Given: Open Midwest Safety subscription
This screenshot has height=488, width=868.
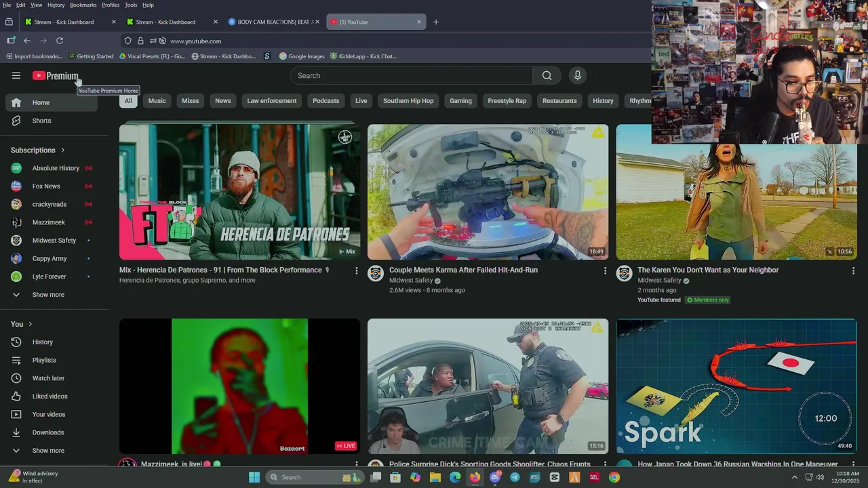Looking at the screenshot, I should point(52,241).
